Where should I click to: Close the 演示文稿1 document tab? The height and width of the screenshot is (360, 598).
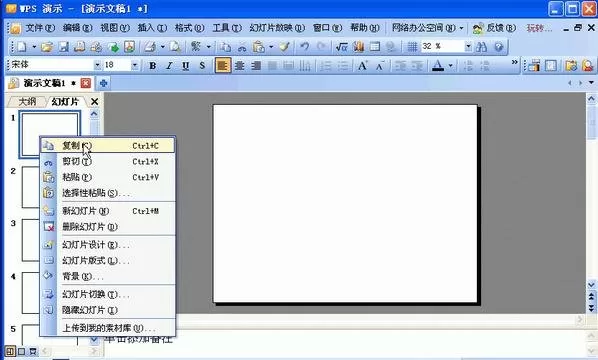86,83
